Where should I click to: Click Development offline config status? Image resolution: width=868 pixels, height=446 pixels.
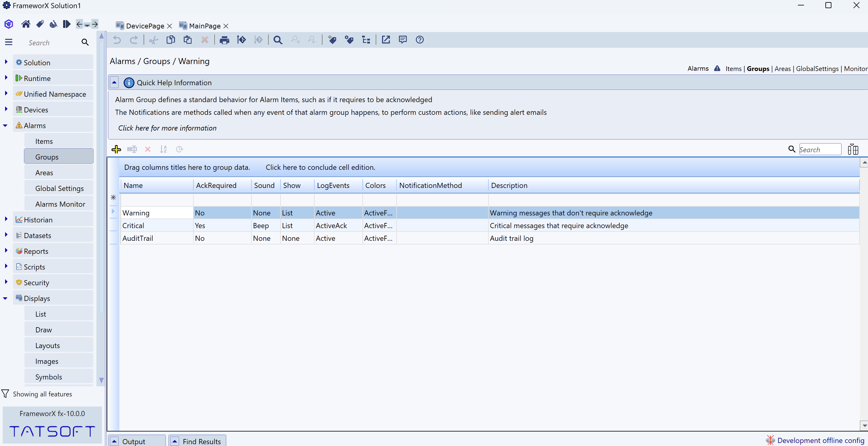point(815,440)
